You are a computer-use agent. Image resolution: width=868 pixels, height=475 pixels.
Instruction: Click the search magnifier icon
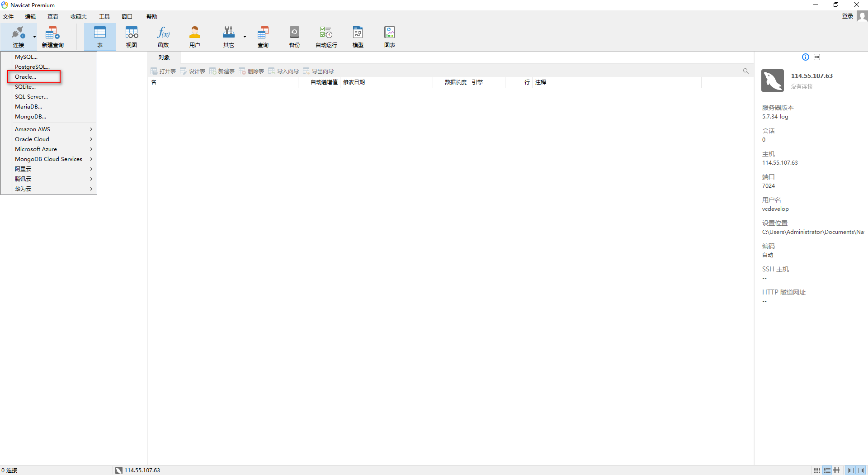[x=746, y=71]
